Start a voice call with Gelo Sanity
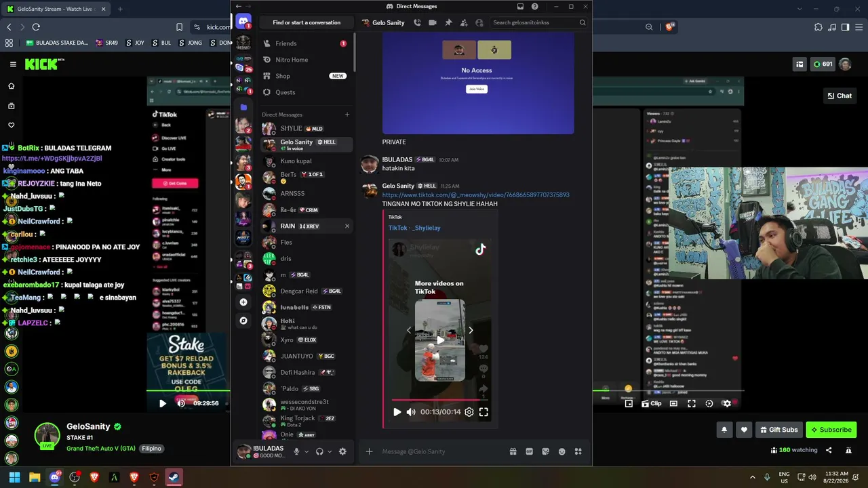The image size is (868, 488). pyautogui.click(x=417, y=22)
